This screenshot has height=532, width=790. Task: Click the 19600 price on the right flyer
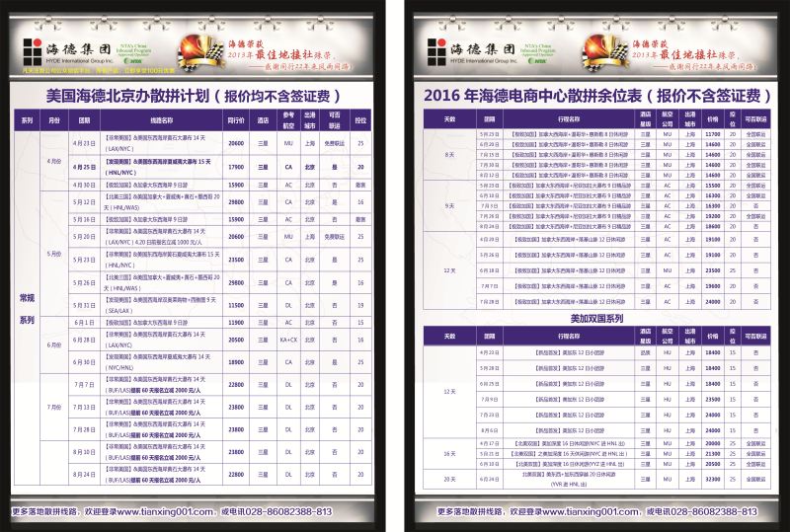712,286
